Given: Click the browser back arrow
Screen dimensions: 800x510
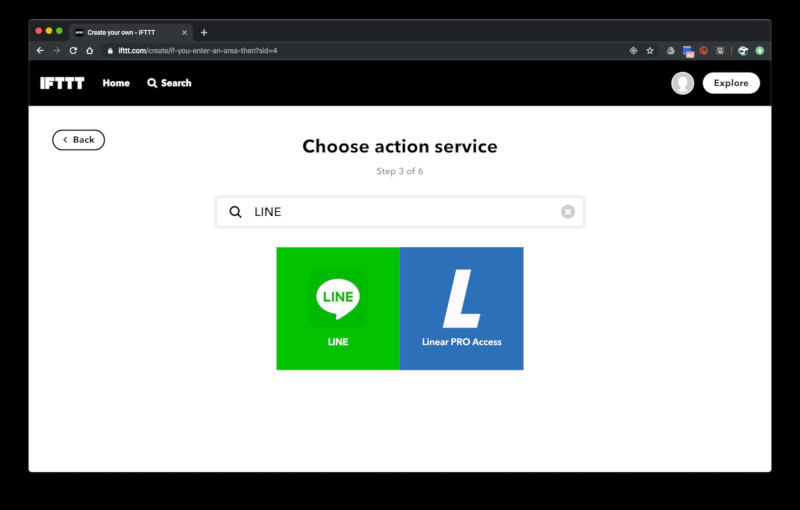Looking at the screenshot, I should click(x=40, y=50).
